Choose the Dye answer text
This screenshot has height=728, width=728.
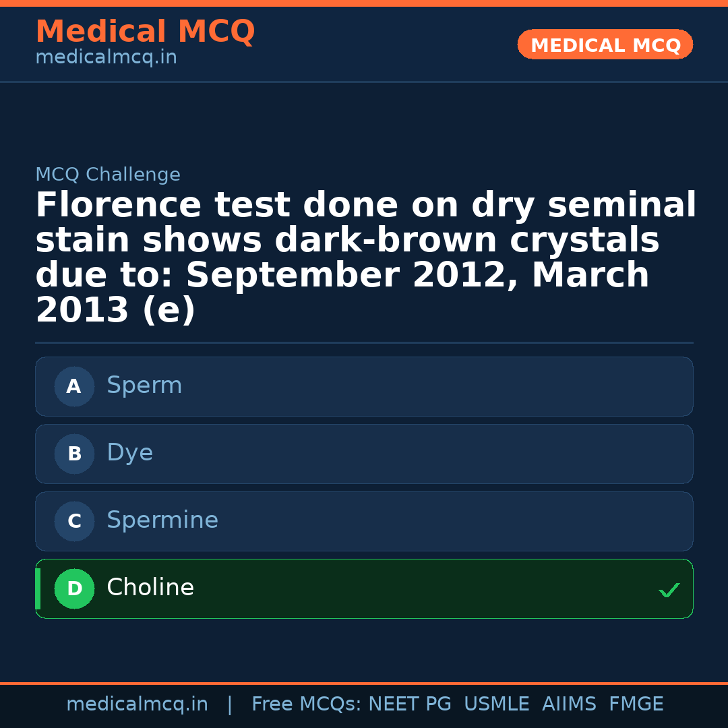(x=129, y=454)
